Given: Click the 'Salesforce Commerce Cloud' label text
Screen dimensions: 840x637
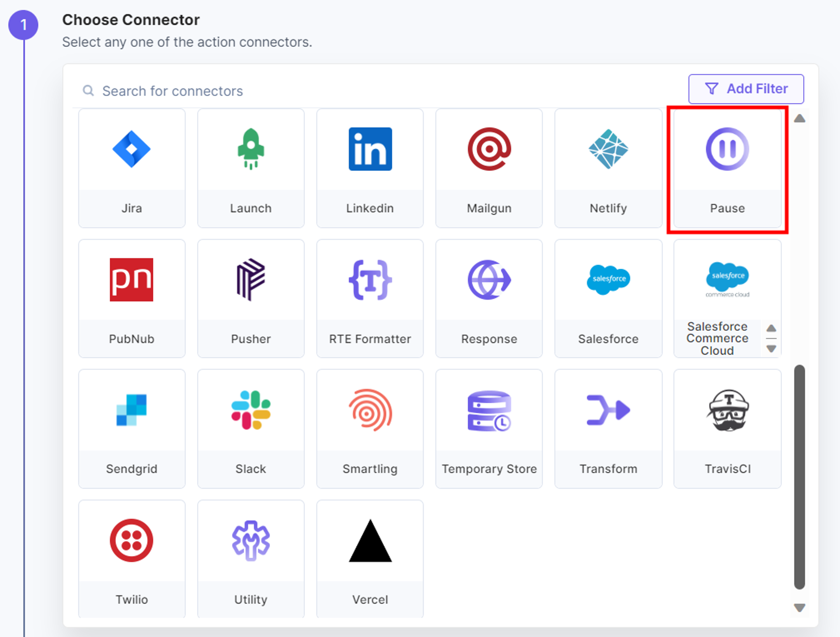Looking at the screenshot, I should [717, 339].
